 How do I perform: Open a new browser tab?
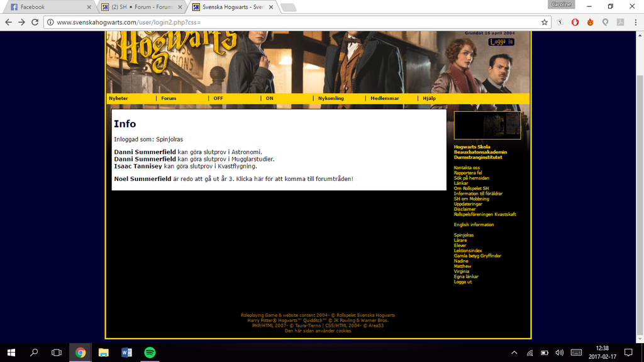pyautogui.click(x=288, y=8)
